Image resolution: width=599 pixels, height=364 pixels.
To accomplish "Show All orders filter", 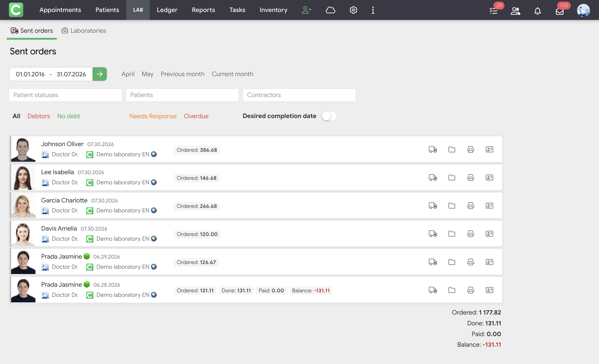I will pos(16,116).
